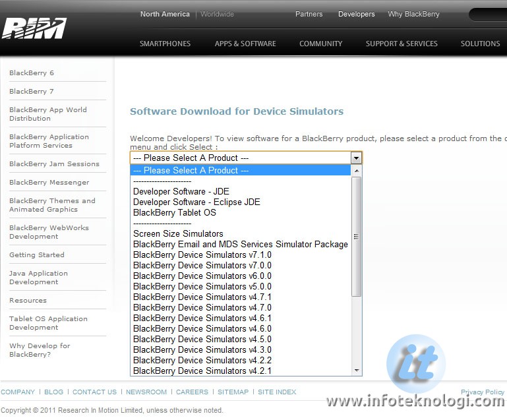Click the dropdown list scrollbar thumb
This screenshot has width=507, height=420.
coord(356,236)
